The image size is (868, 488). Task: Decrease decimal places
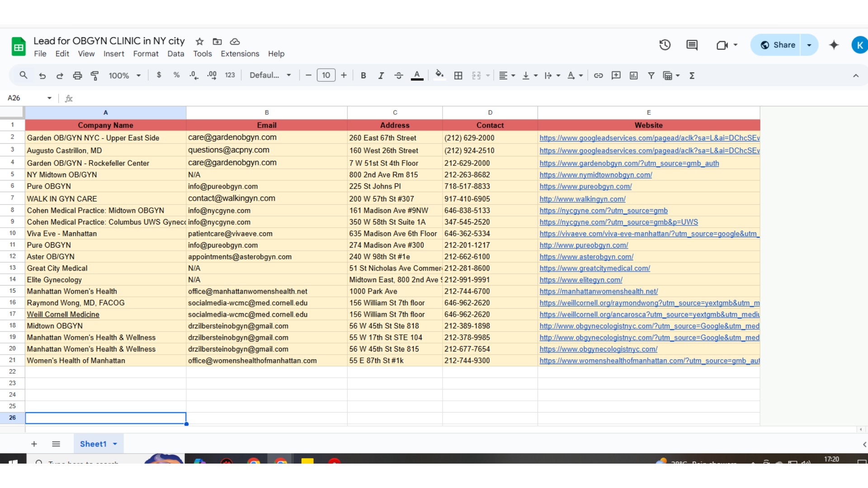click(194, 75)
